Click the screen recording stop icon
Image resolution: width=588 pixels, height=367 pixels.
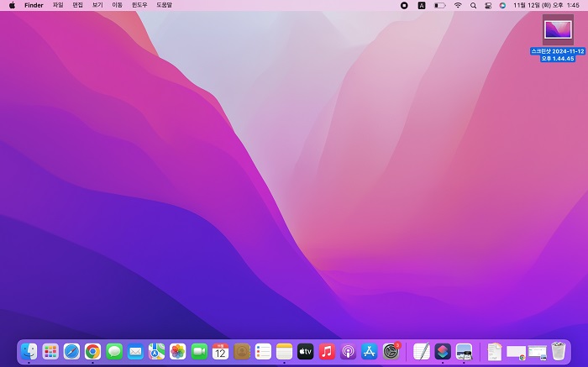[x=404, y=5]
